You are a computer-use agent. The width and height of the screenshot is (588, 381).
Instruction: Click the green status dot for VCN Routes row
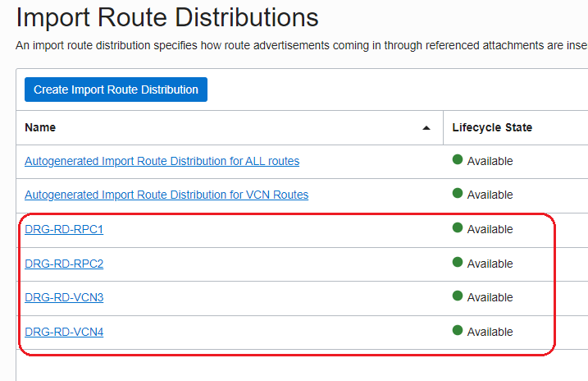(458, 194)
